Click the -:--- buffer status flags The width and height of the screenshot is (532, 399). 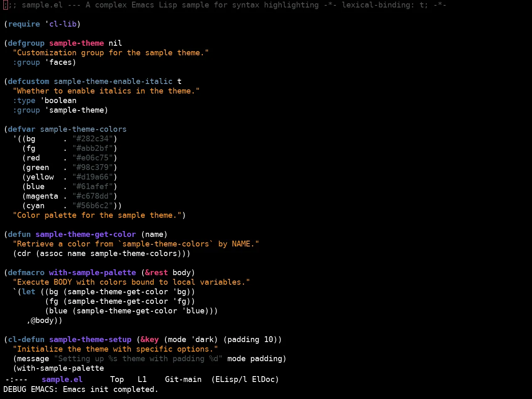[16, 379]
